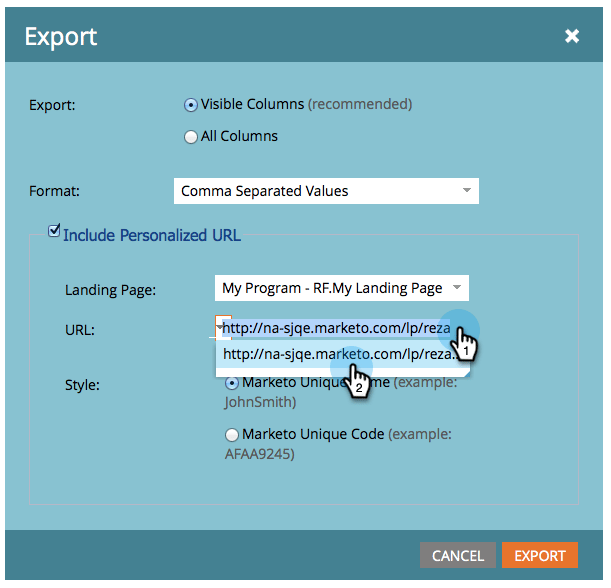Viewport: 611px width, 588px height.
Task: Click the Export: field label
Action: coord(52,105)
